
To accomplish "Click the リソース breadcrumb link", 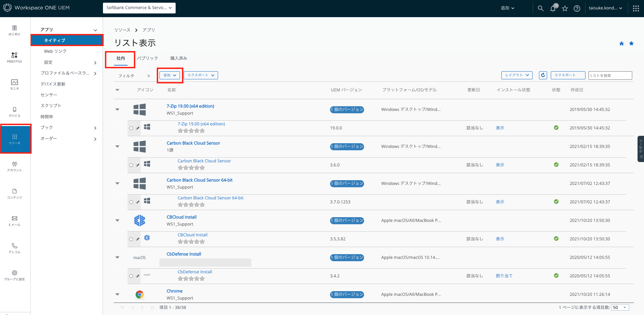I will coord(122,30).
